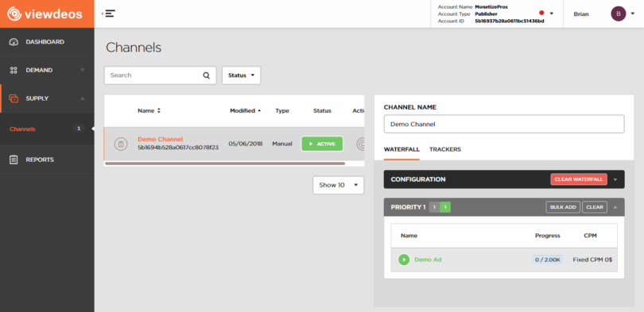Click the Demand grid icon

click(14, 70)
